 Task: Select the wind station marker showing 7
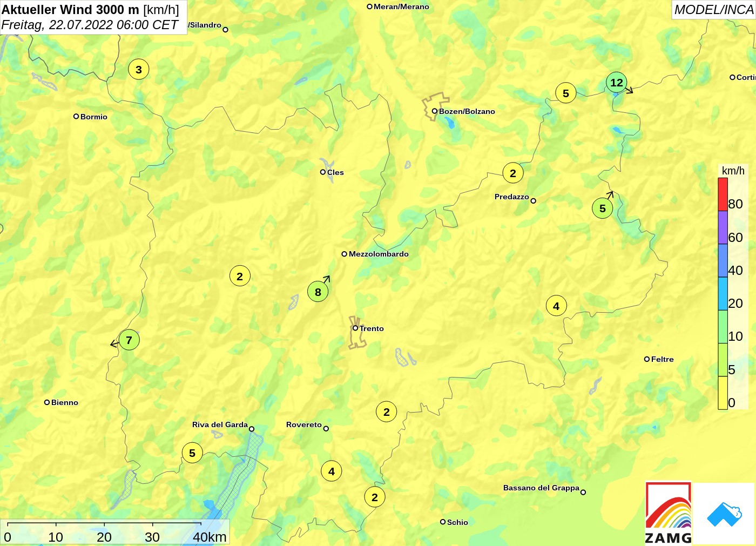129,340
